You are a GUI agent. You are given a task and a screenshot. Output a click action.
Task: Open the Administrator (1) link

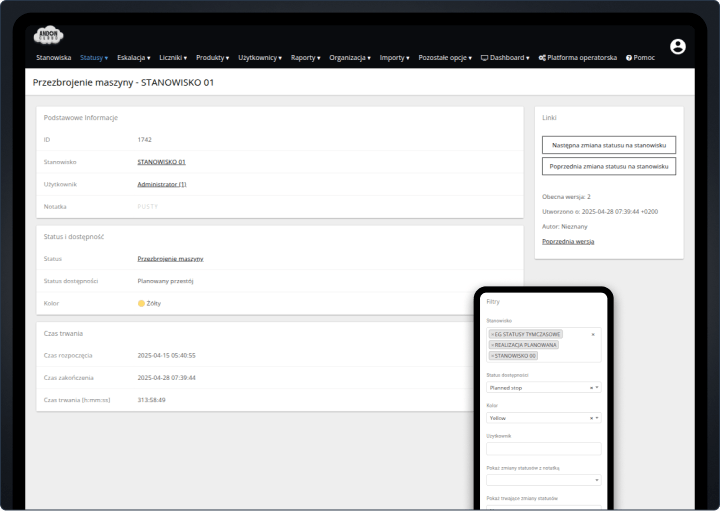point(162,185)
